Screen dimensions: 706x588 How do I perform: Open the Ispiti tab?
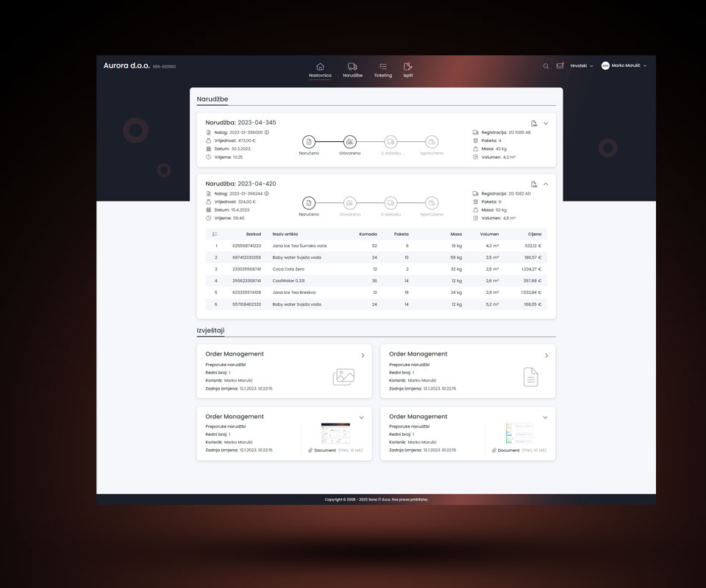click(408, 70)
